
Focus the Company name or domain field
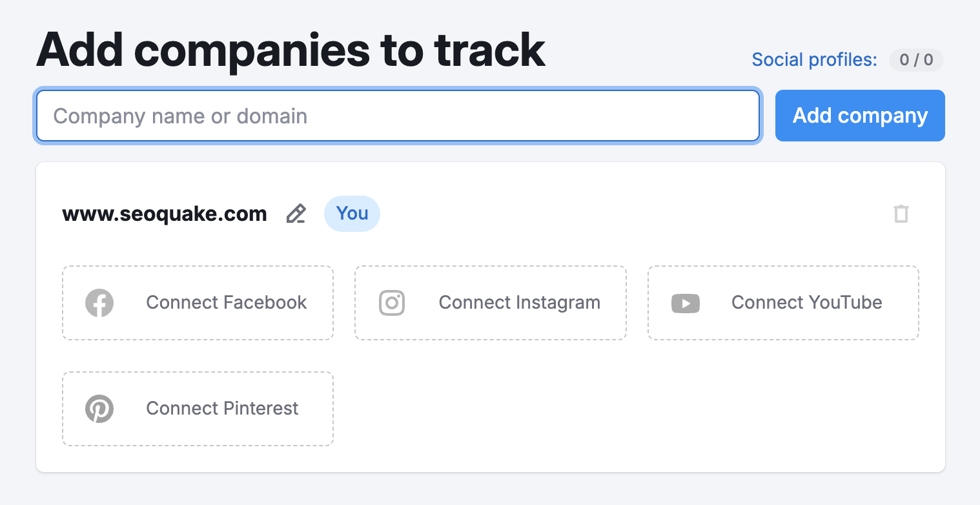(398, 116)
